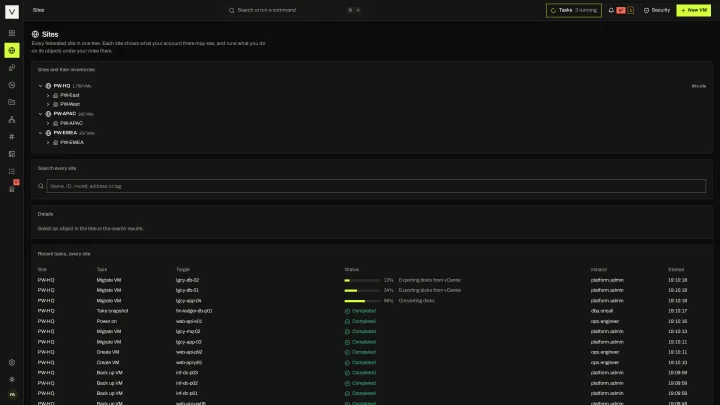The width and height of the screenshot is (720, 405).
Task: Click the lgcy-db-02 target cell
Action: click(187, 280)
